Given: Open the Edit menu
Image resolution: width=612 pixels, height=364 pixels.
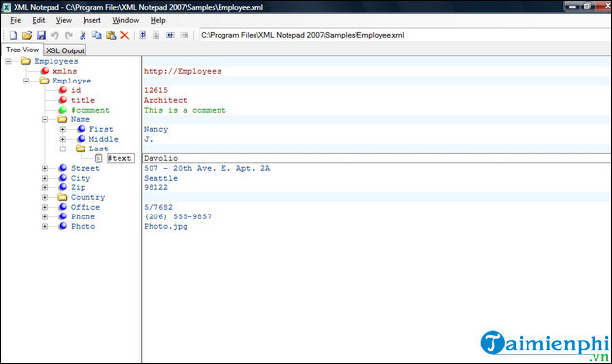Looking at the screenshot, I should [38, 20].
